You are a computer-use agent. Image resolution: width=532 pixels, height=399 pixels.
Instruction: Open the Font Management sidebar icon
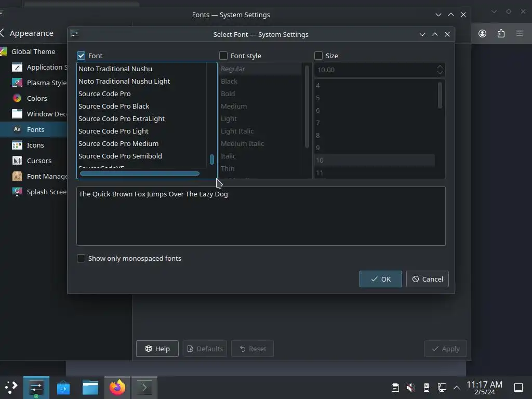pyautogui.click(x=17, y=177)
